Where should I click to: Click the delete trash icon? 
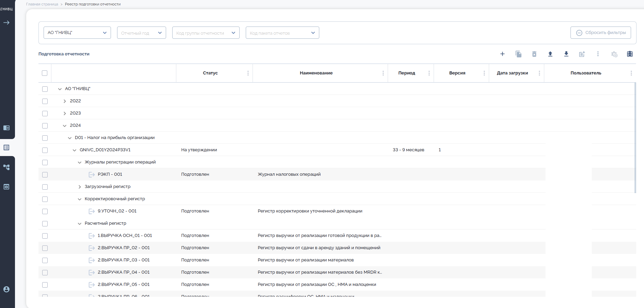534,54
